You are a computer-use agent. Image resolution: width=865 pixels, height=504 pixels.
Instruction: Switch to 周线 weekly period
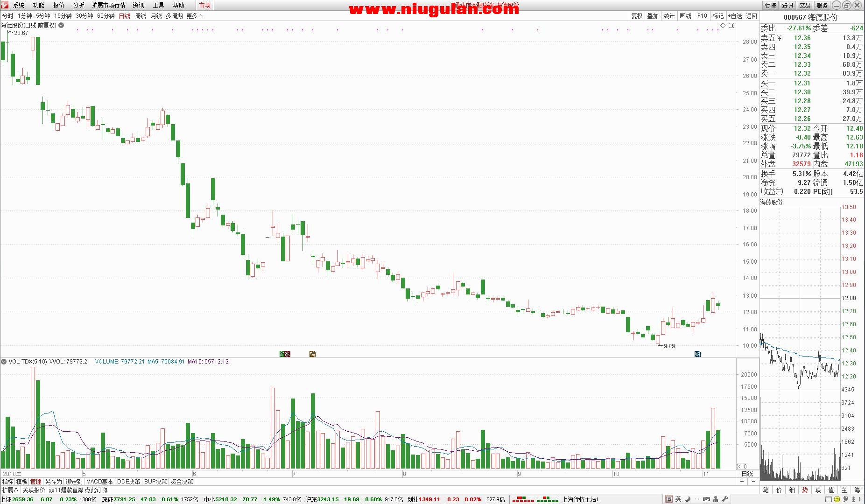click(x=141, y=16)
